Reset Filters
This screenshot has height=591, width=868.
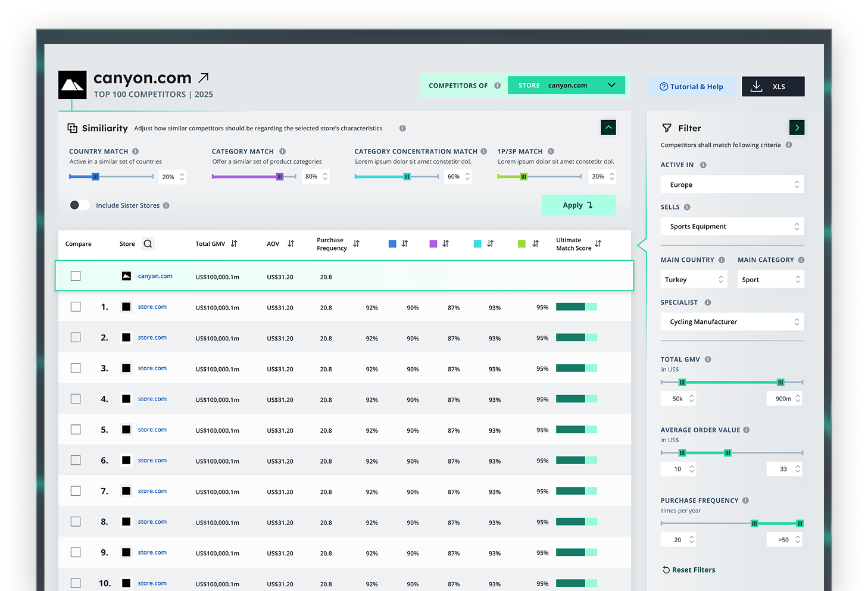[x=689, y=570]
